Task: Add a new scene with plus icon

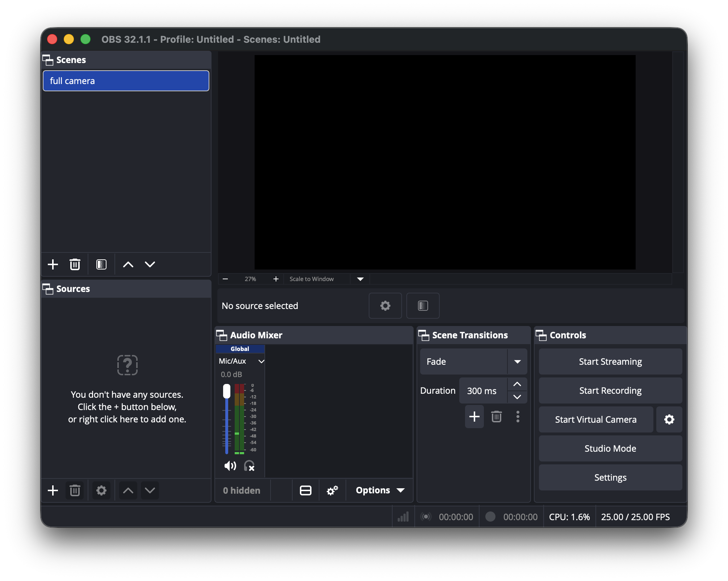Action: tap(53, 264)
